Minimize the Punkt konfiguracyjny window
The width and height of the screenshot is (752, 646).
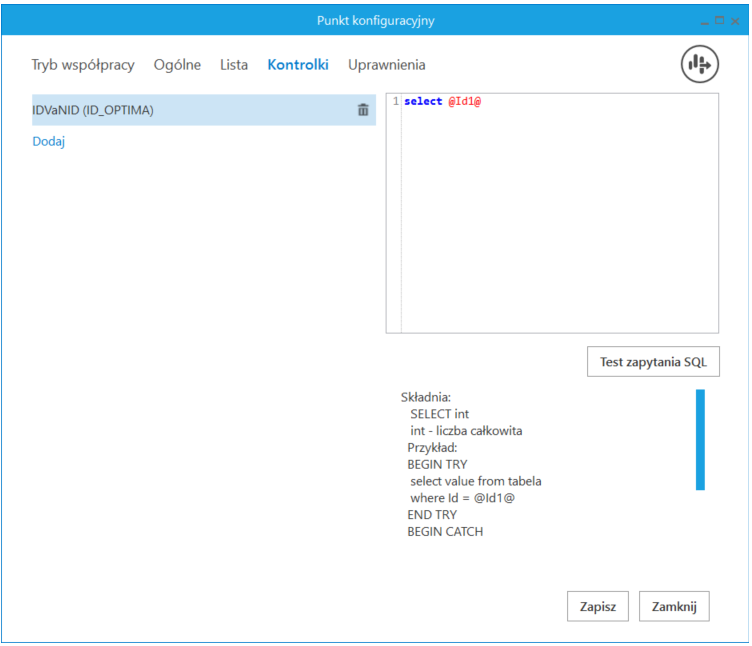pyautogui.click(x=703, y=21)
